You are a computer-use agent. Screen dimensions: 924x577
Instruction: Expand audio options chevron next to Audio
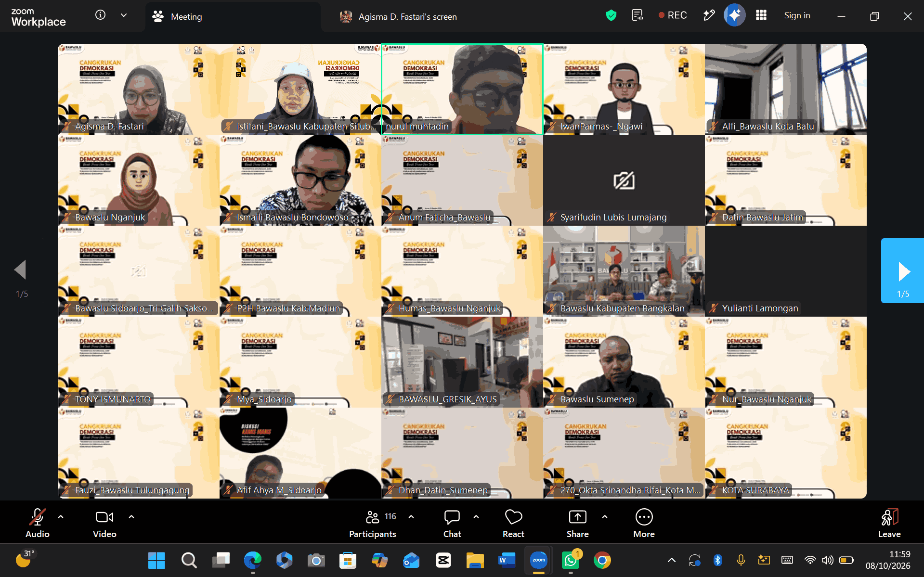click(x=61, y=517)
